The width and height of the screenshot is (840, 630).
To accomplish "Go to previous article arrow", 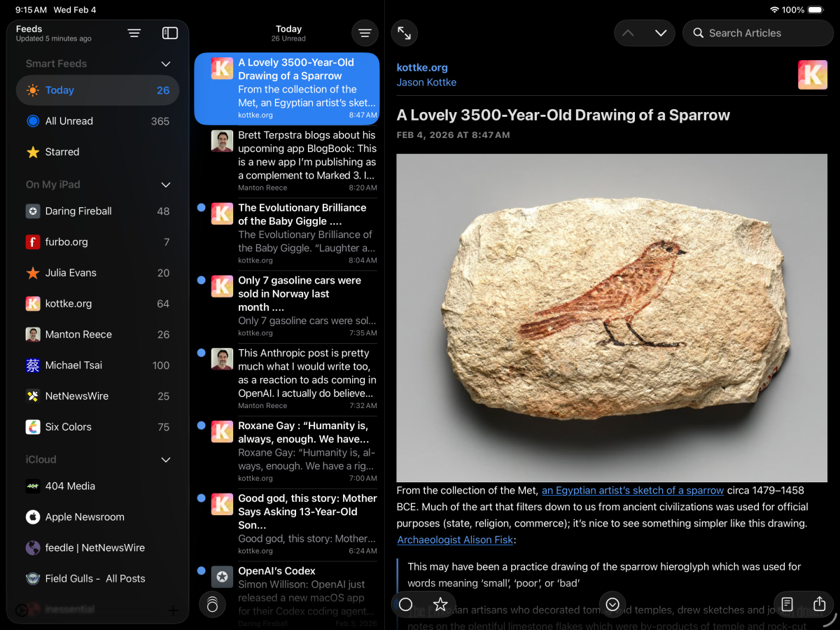I will (629, 33).
